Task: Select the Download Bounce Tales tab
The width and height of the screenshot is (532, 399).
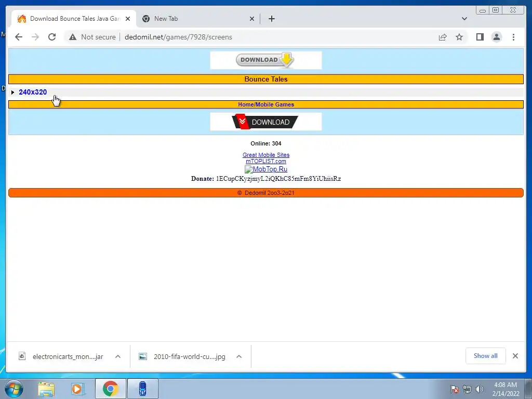Action: (x=73, y=19)
